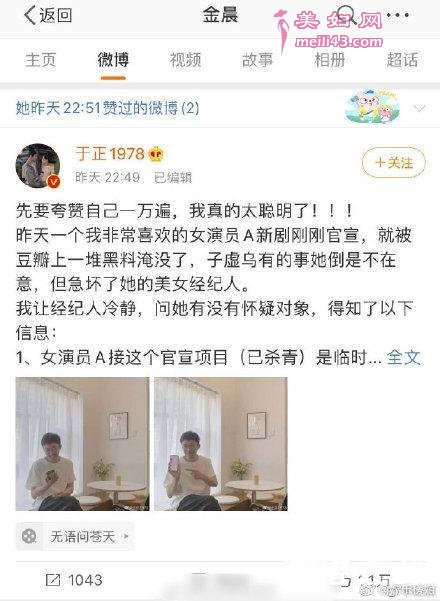Tap the repost icon beside 1043

53,580
